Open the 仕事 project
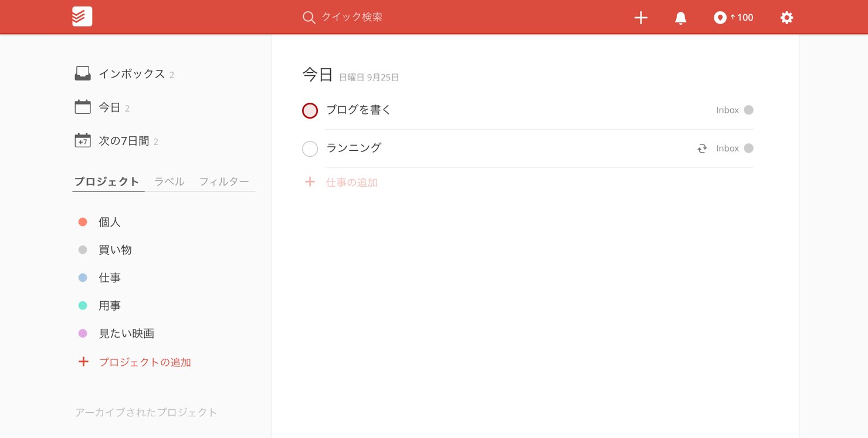This screenshot has height=438, width=868. (110, 278)
